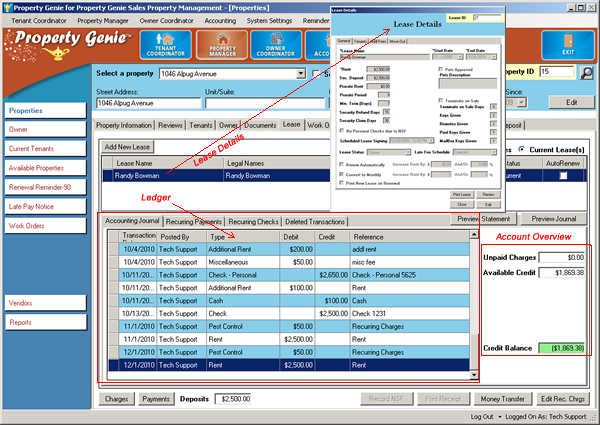Toggle the checkbox right of the property selector
Screen dimensions: 600x425
point(316,73)
